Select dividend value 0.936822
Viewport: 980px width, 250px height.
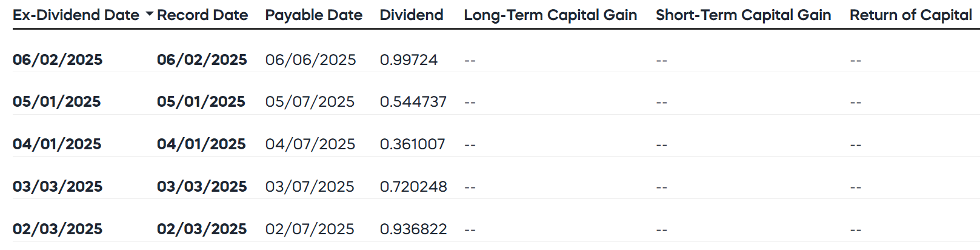[413, 229]
